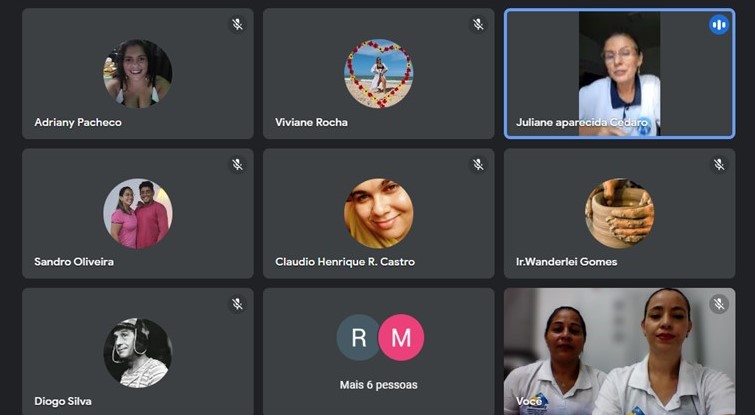Screen dimensions: 755x415
Task: Select Sandro Oliveira's couple photo avatar
Action: coord(138,213)
